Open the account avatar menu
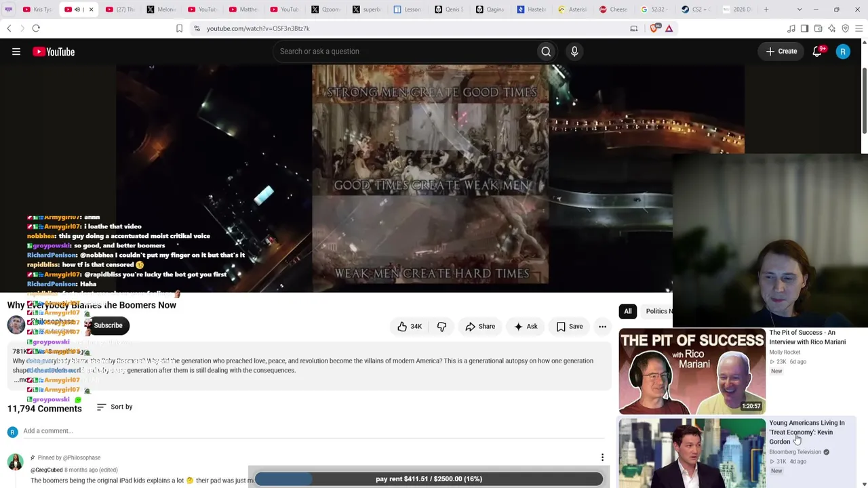868x488 pixels. [x=843, y=52]
